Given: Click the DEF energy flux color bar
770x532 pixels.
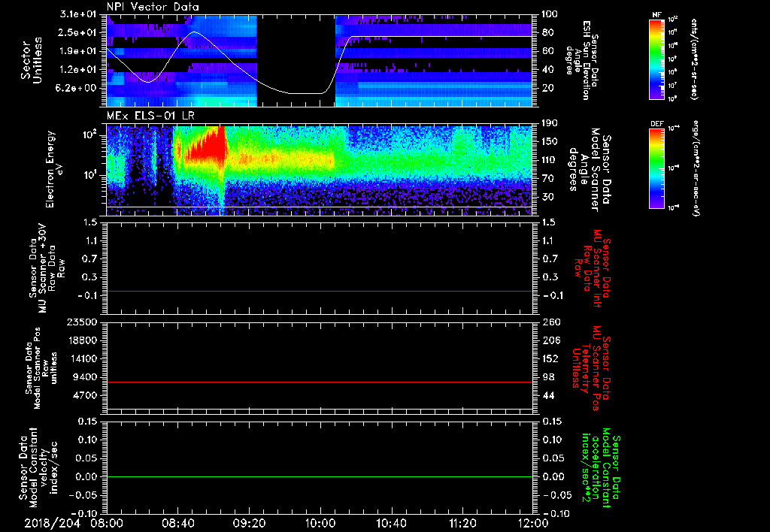Looking at the screenshot, I should click(656, 168).
